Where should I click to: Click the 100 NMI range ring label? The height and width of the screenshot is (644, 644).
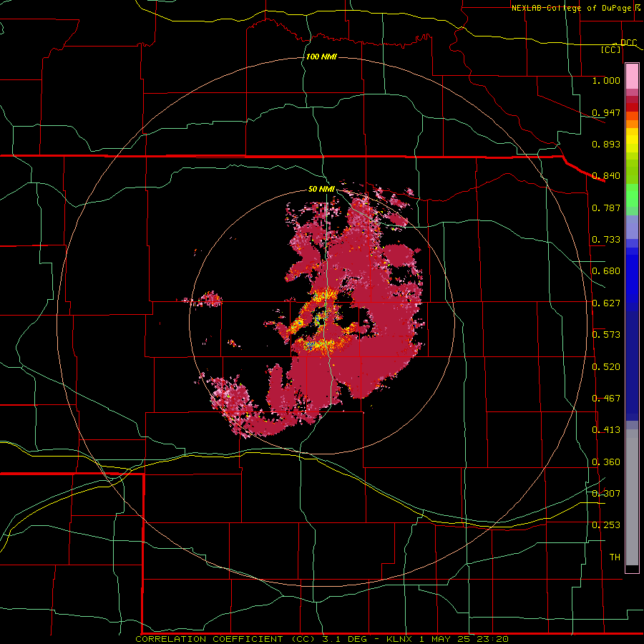[x=321, y=57]
